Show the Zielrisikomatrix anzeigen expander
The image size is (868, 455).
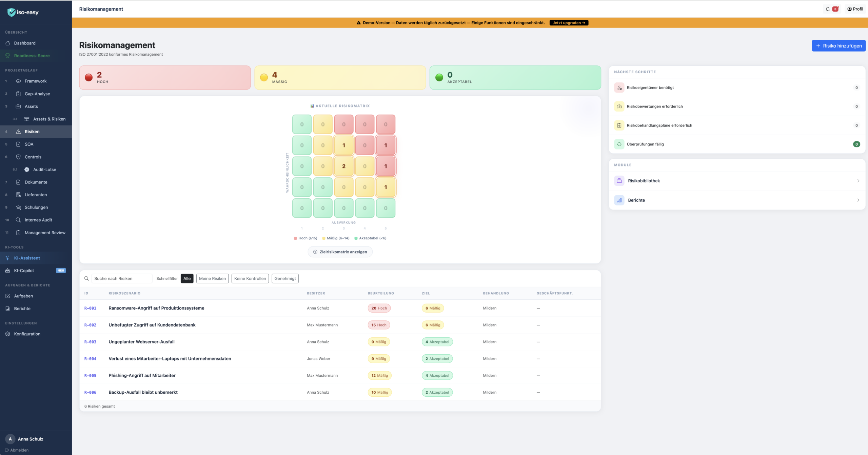[340, 252]
